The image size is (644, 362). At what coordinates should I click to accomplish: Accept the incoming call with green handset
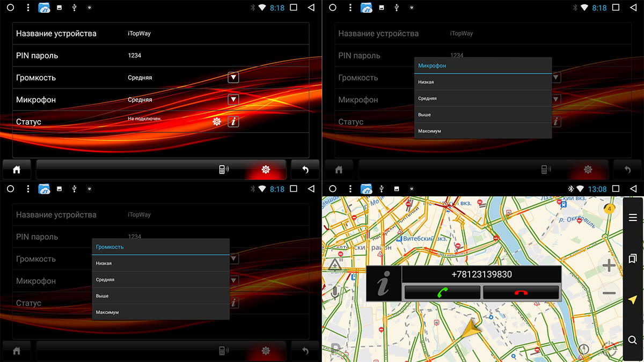[x=442, y=292]
